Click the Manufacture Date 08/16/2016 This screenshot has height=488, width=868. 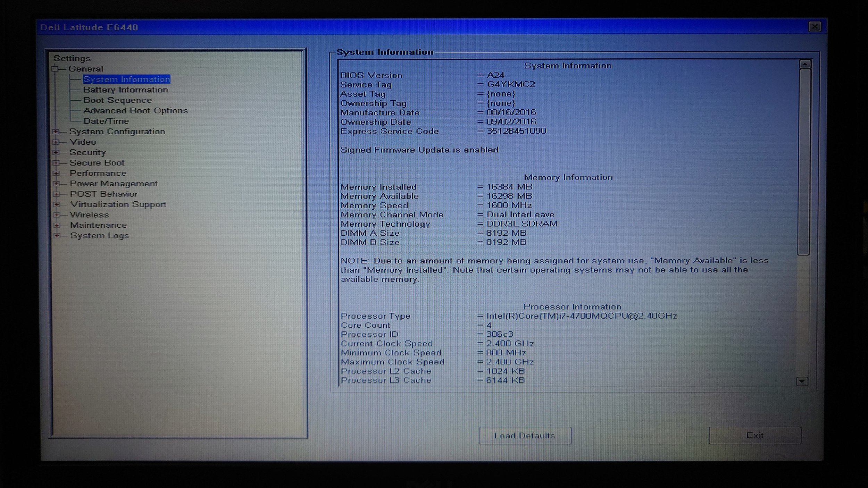(511, 112)
